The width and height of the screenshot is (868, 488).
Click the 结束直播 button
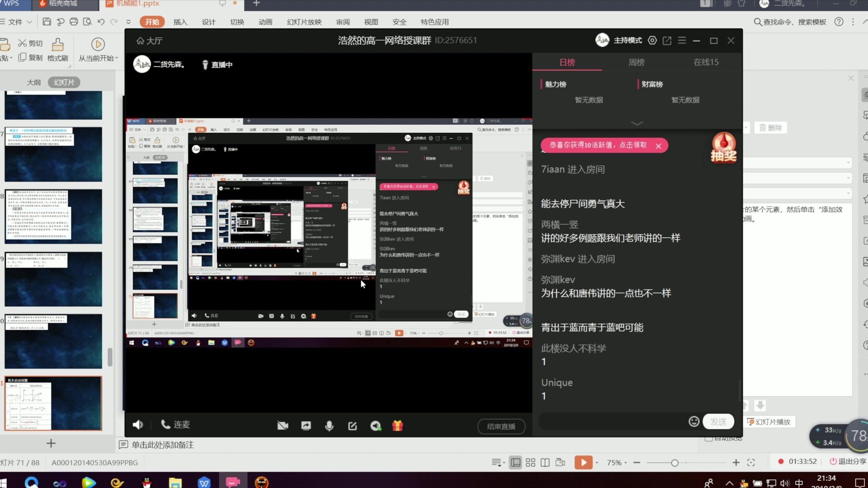[x=501, y=426]
